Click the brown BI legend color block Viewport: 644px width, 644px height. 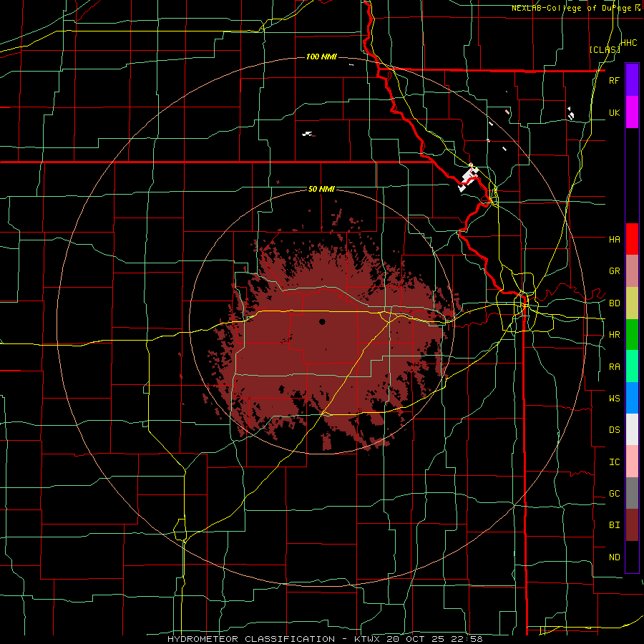tap(632, 525)
